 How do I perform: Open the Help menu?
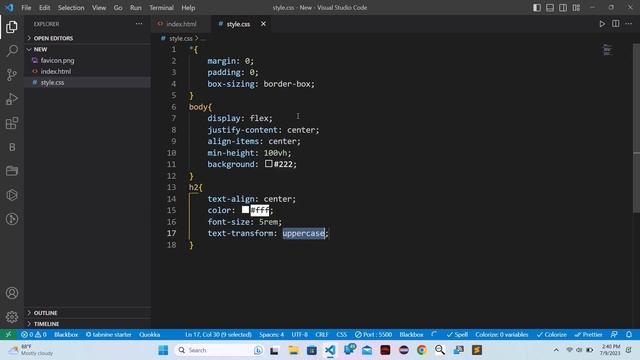click(188, 7)
